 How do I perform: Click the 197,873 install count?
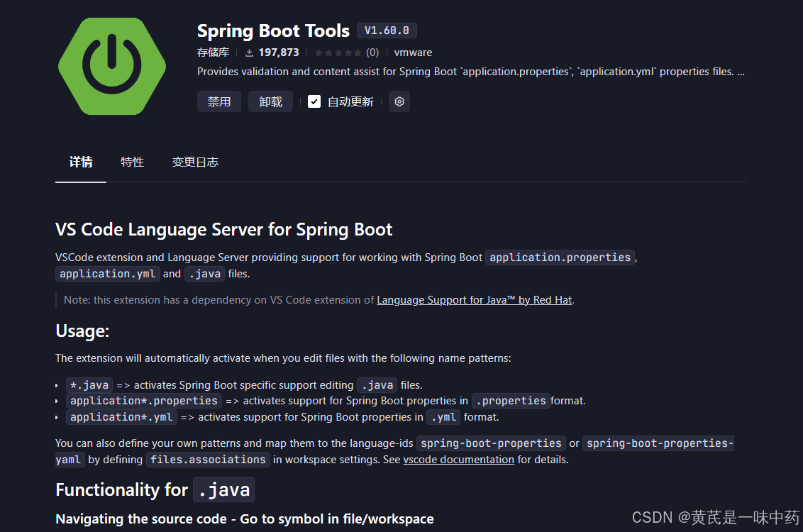(x=279, y=52)
